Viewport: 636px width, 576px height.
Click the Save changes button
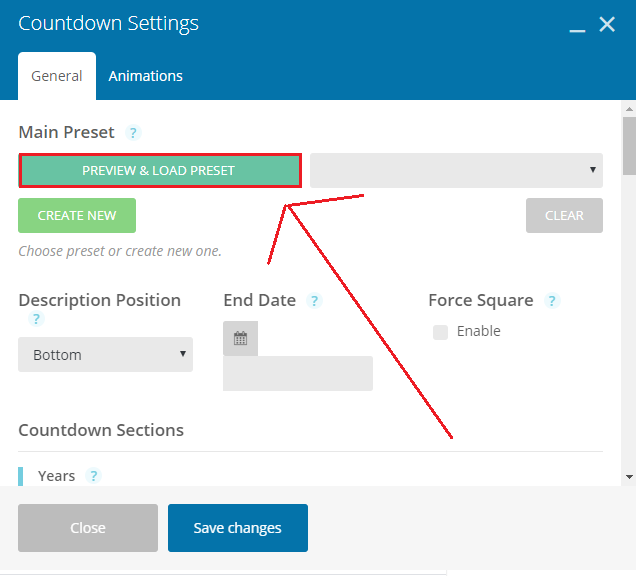pyautogui.click(x=238, y=528)
